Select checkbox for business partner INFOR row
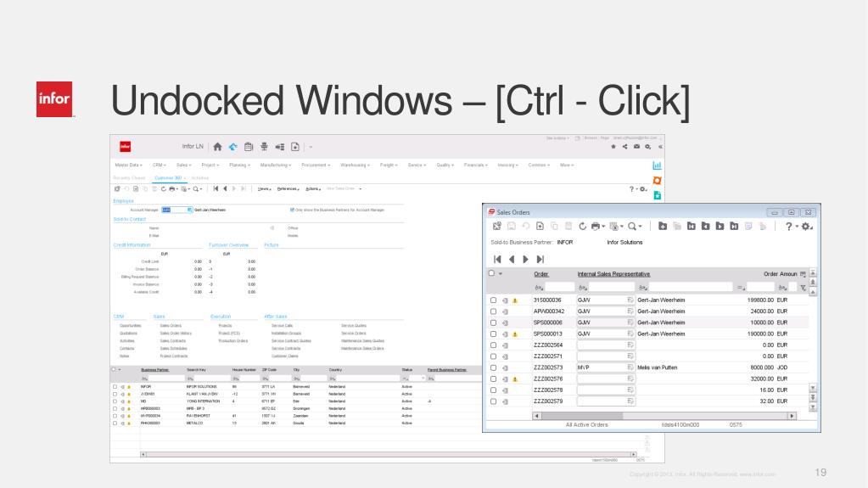868x488 pixels. 115,387
